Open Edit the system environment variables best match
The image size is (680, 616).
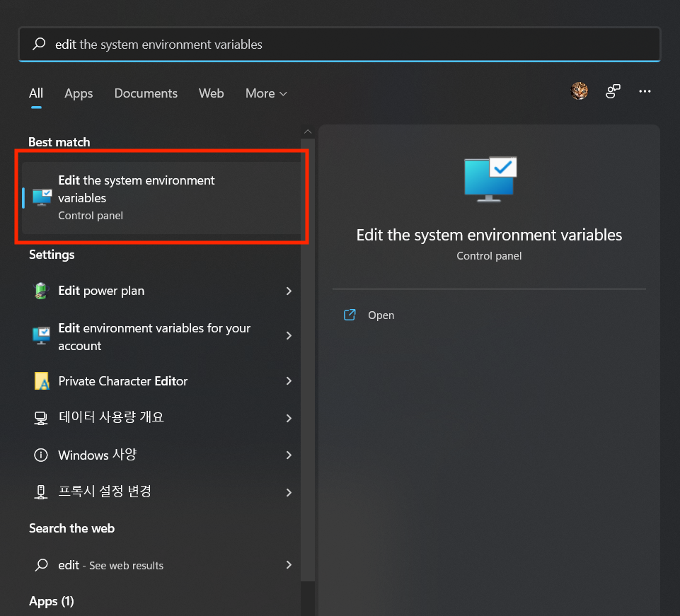(x=161, y=198)
